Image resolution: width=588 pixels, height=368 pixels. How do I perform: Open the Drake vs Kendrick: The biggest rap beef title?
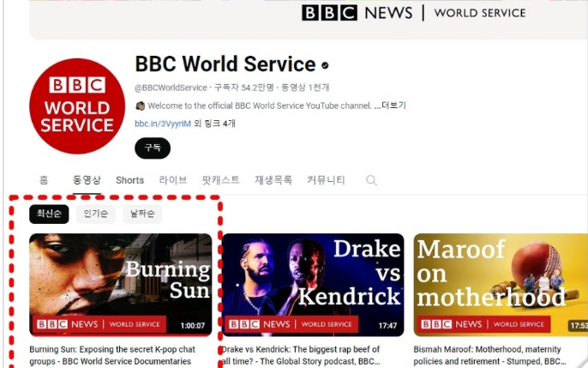tap(301, 355)
